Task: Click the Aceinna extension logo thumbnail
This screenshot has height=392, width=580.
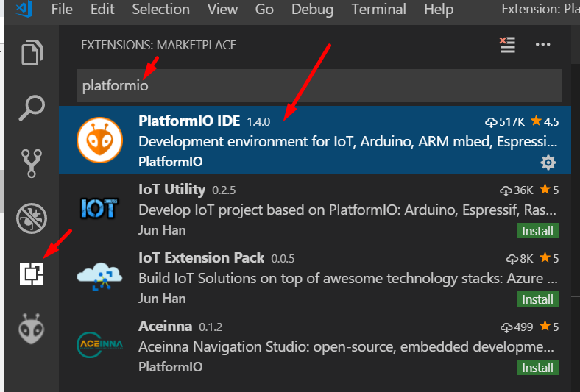Action: (x=98, y=344)
